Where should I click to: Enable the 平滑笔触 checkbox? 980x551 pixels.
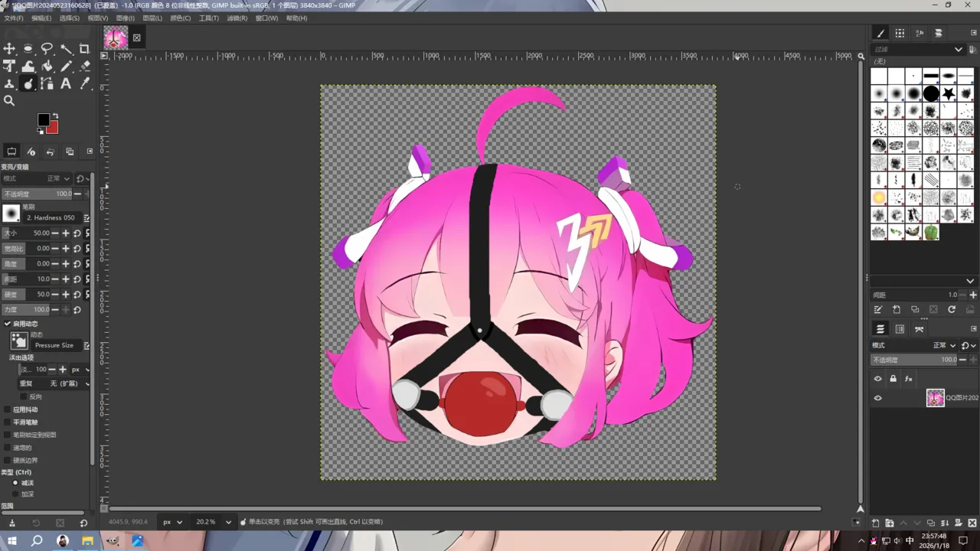(x=8, y=422)
